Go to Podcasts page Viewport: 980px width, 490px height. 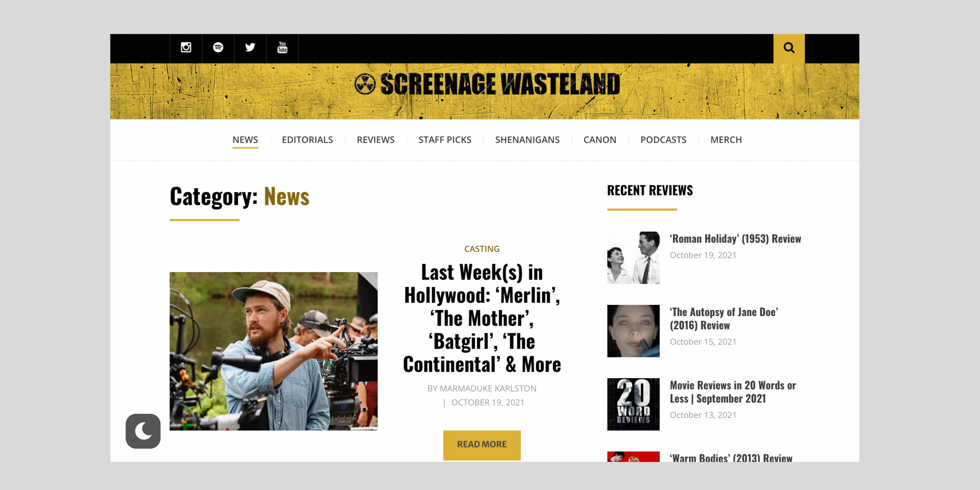(663, 140)
